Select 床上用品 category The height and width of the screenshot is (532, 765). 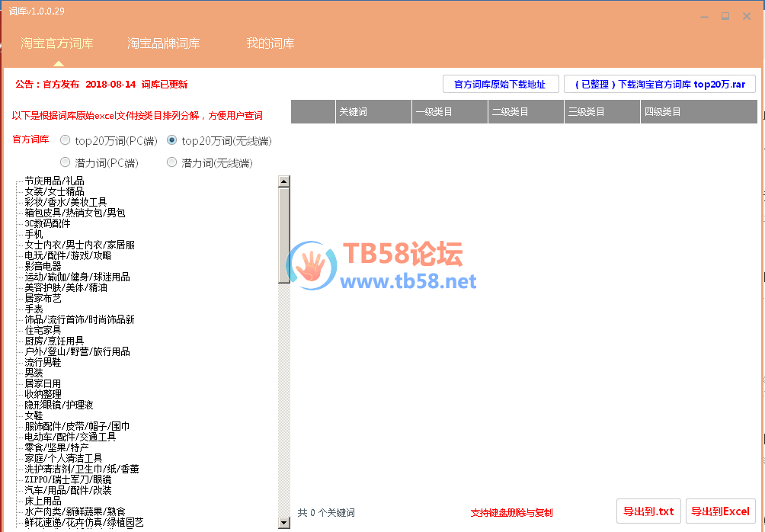coord(43,501)
